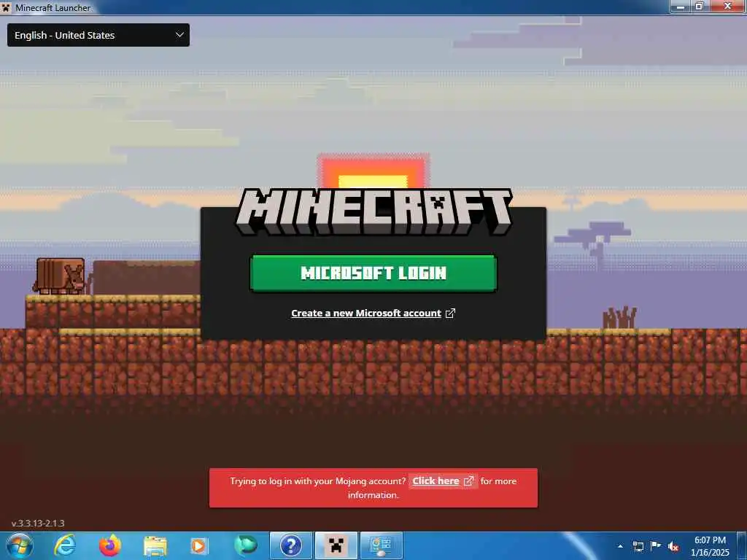
Task: Open the English - United States language dropdown
Action: click(x=98, y=35)
